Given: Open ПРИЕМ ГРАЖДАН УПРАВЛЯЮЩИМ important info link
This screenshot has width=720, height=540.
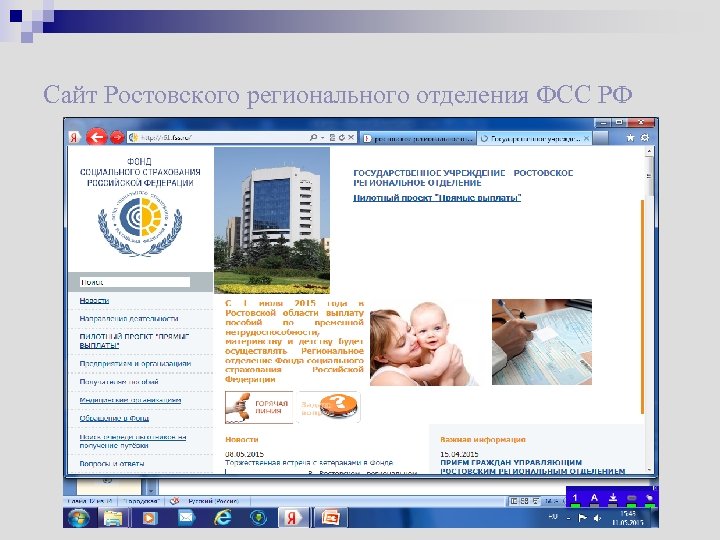Looking at the screenshot, I should 533,467.
